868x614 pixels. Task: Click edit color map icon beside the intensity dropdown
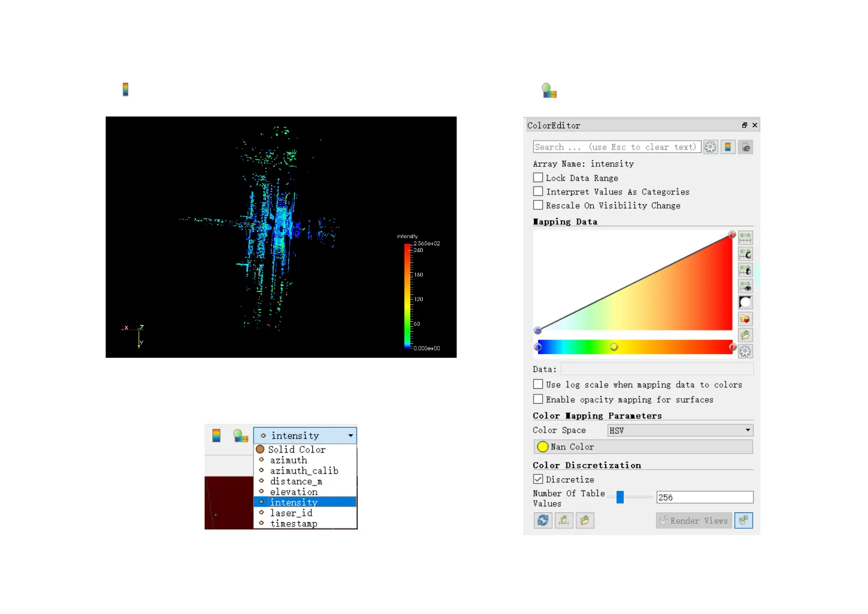pyautogui.click(x=240, y=436)
